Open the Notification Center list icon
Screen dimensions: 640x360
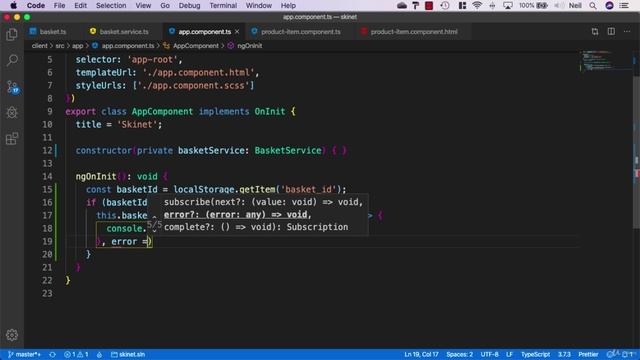[x=624, y=6]
